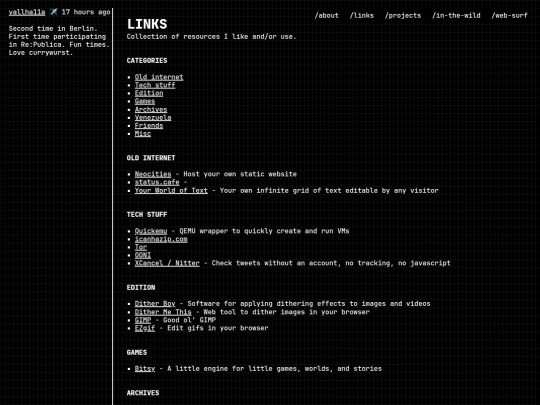Click the CATEGORIES heading

(x=147, y=61)
